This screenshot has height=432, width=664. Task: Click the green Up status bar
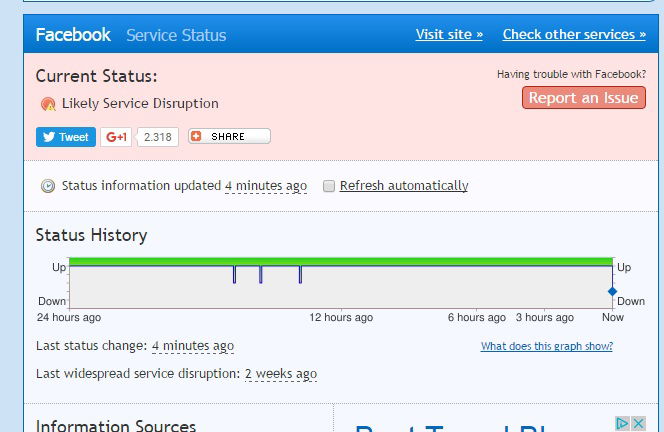tap(341, 261)
